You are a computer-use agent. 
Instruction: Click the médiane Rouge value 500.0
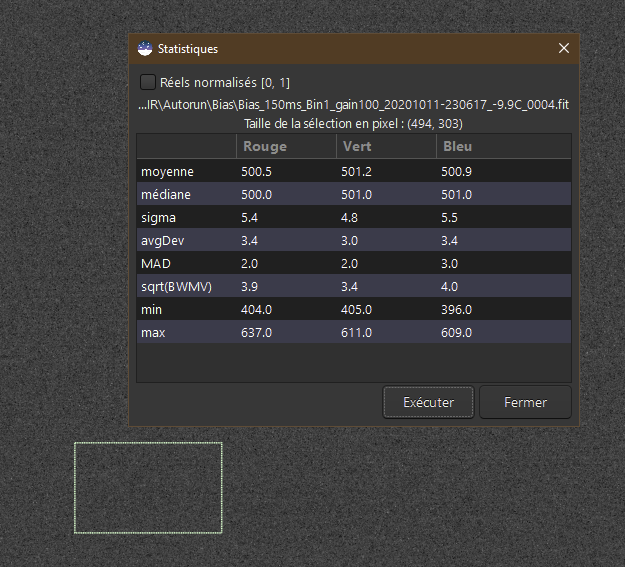(256, 195)
